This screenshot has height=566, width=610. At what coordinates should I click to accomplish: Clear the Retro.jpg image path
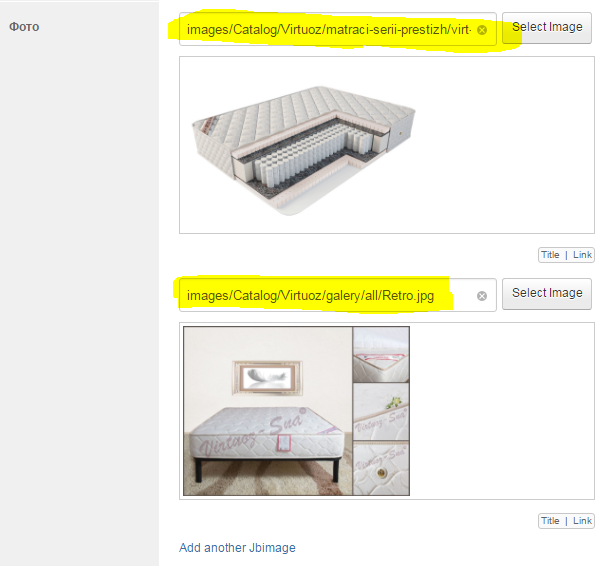pyautogui.click(x=482, y=296)
